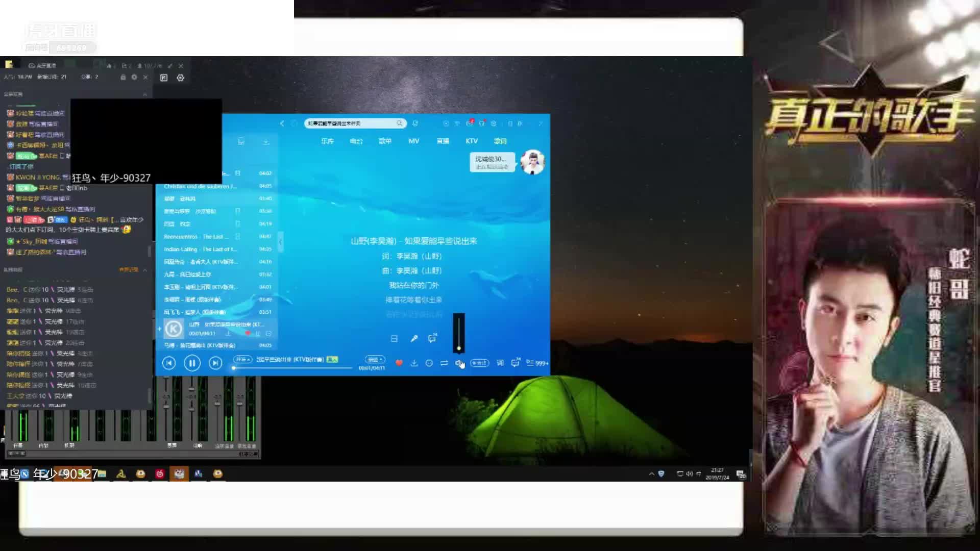The width and height of the screenshot is (980, 551).
Task: Expand the accompaniment dropdown before song title
Action: pyautogui.click(x=242, y=360)
